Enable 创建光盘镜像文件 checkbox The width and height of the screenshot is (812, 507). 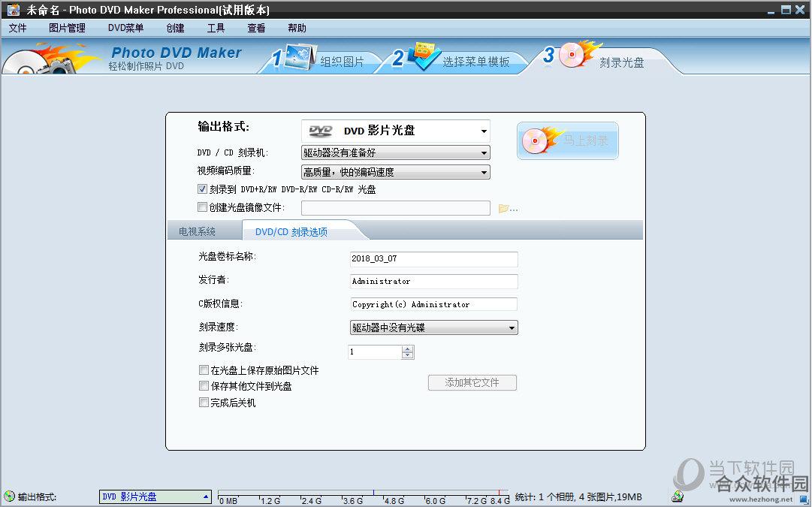click(x=202, y=207)
